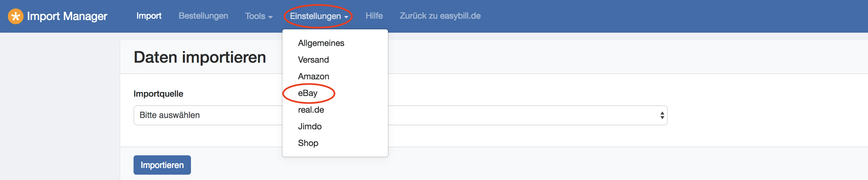The image size is (868, 180).
Task: Open the Import nav tab
Action: tap(149, 16)
